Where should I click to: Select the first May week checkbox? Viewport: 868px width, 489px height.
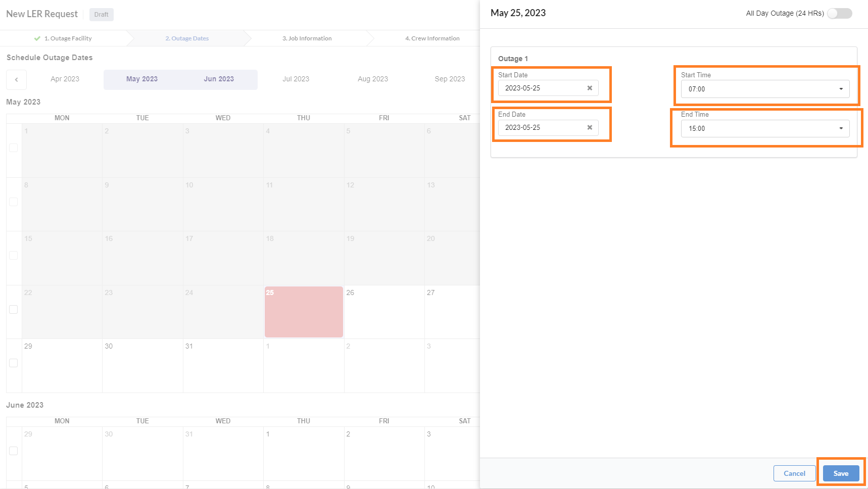(x=14, y=148)
